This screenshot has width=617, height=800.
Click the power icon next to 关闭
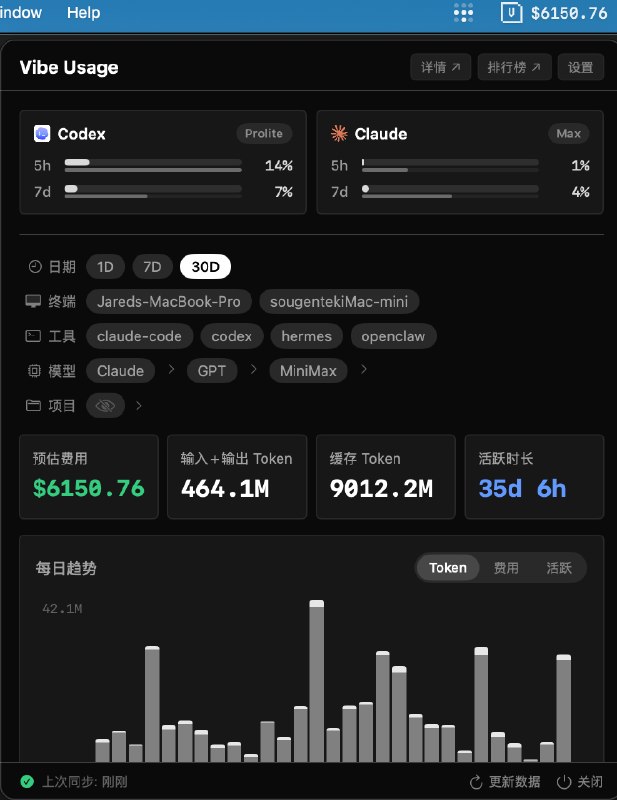pyautogui.click(x=564, y=782)
